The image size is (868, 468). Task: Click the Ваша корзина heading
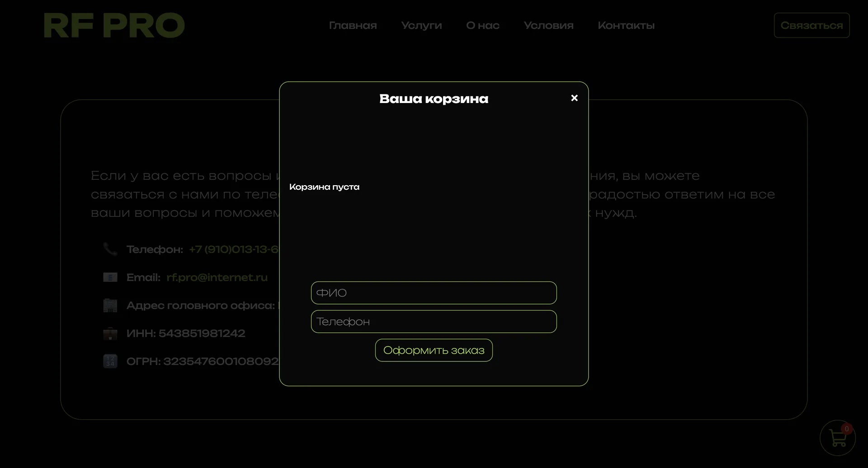(434, 99)
